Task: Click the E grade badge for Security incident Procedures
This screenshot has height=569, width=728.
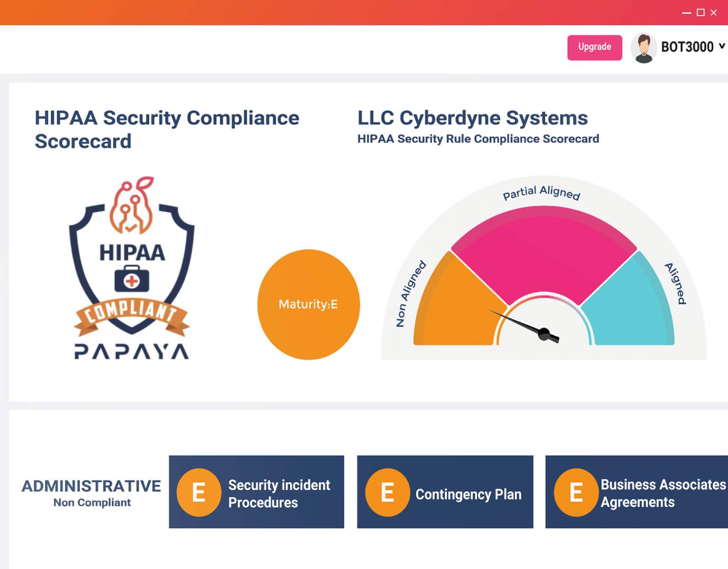Action: (x=199, y=493)
